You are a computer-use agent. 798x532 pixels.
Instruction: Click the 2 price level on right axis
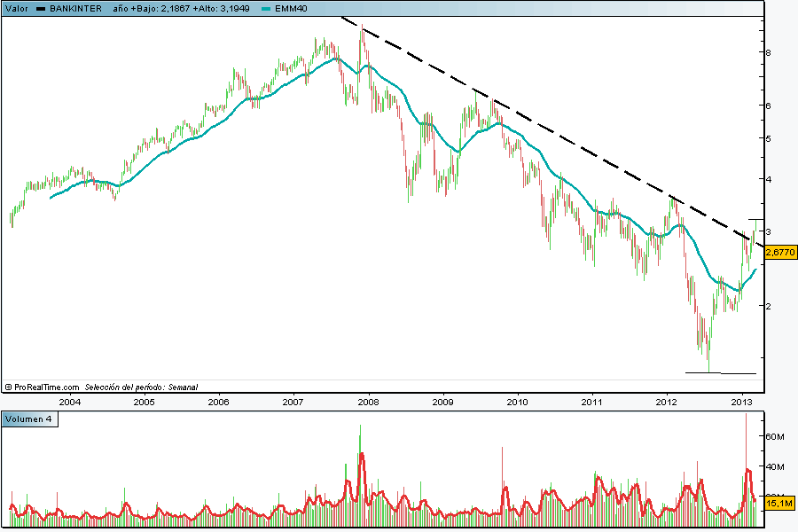[768, 306]
